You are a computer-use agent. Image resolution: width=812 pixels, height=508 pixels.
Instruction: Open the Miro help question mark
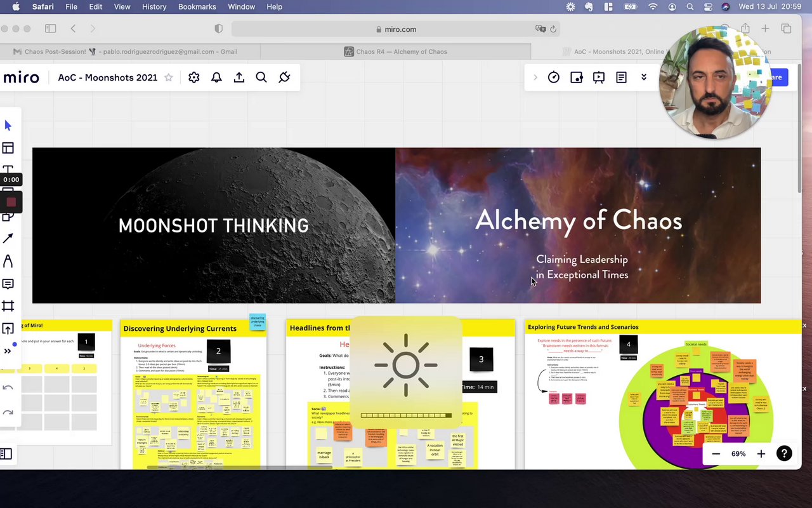785,453
